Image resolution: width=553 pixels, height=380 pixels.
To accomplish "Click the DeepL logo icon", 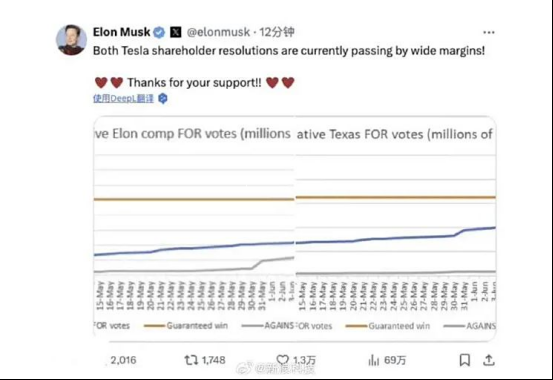I will [x=163, y=98].
